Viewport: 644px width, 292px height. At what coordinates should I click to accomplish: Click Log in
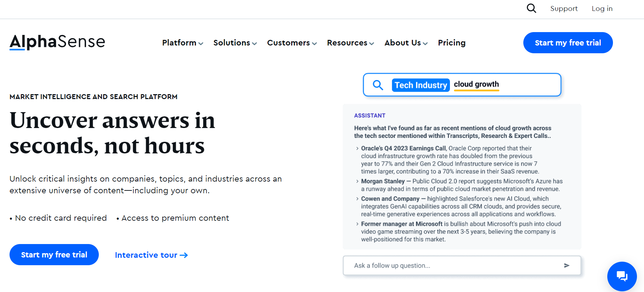coord(602,8)
